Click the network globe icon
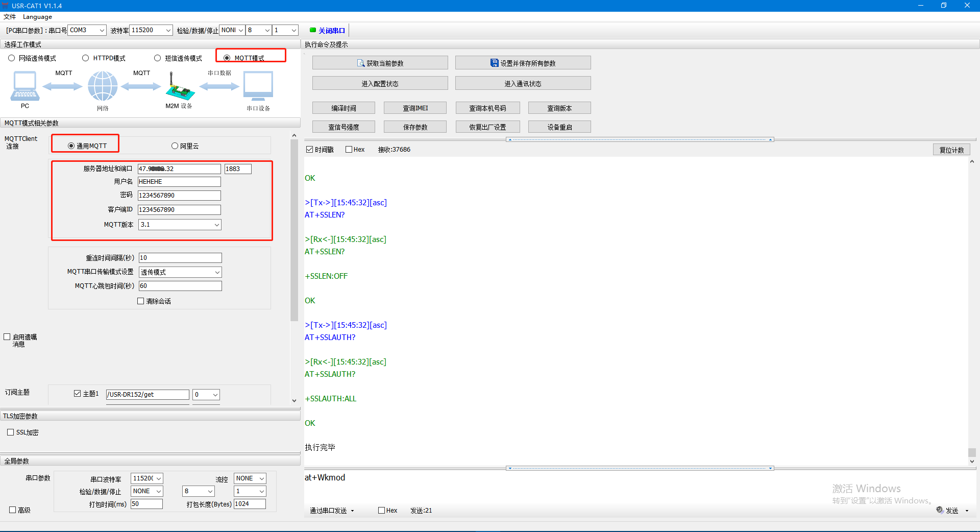Screen dimensions: 980x532 [x=103, y=86]
